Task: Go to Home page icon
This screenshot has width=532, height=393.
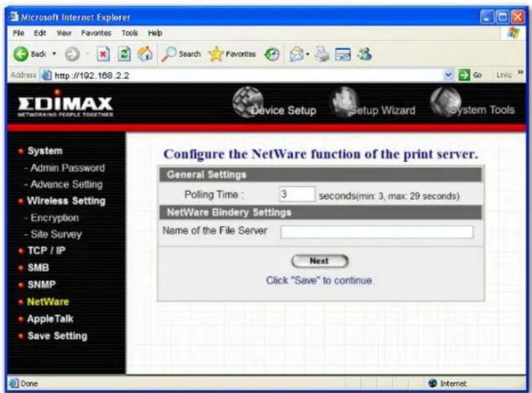Action: pos(145,54)
